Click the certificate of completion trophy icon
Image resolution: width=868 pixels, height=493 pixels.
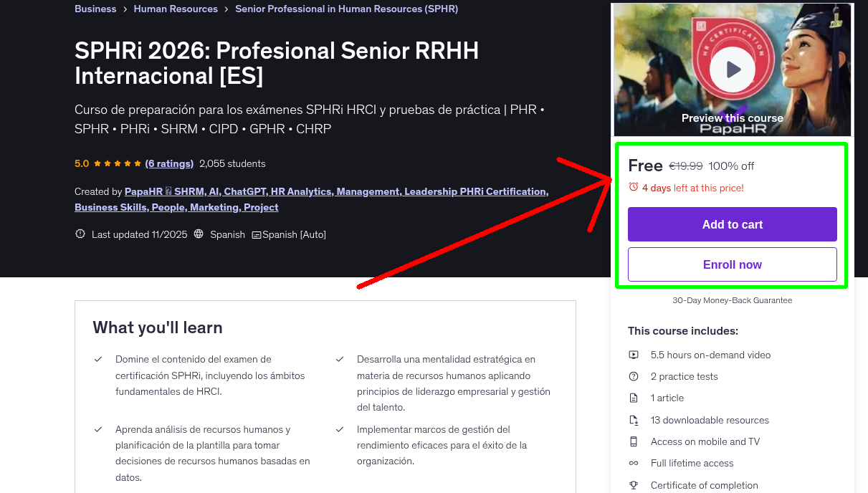point(634,485)
